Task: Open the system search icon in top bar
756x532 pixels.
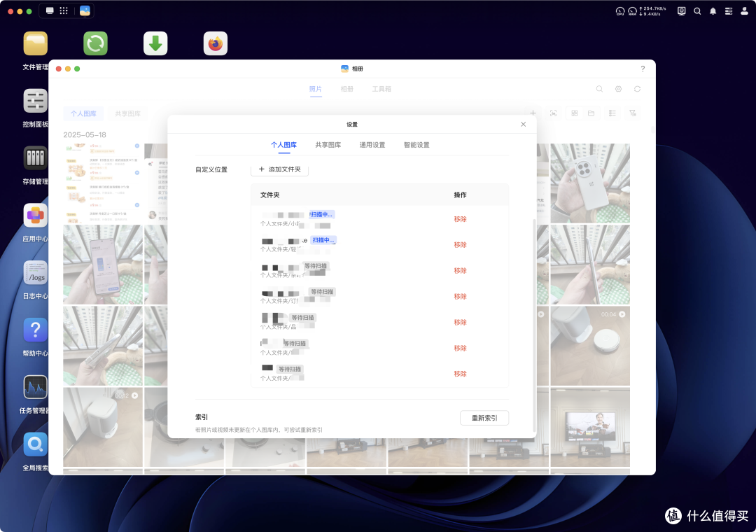Action: click(697, 11)
